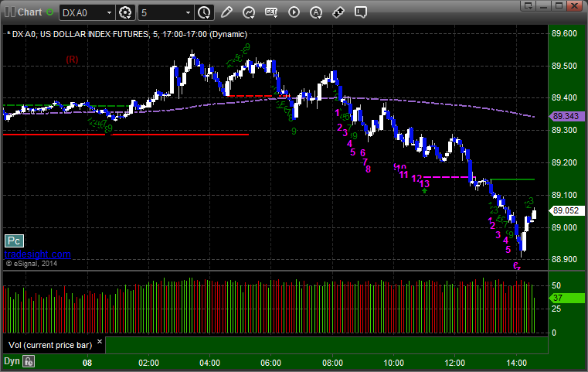Open the window options dropdown icon

click(x=529, y=5)
